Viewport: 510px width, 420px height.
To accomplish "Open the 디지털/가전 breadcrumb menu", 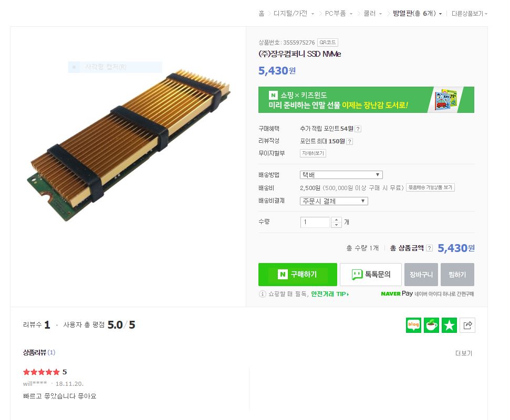I will pyautogui.click(x=294, y=13).
